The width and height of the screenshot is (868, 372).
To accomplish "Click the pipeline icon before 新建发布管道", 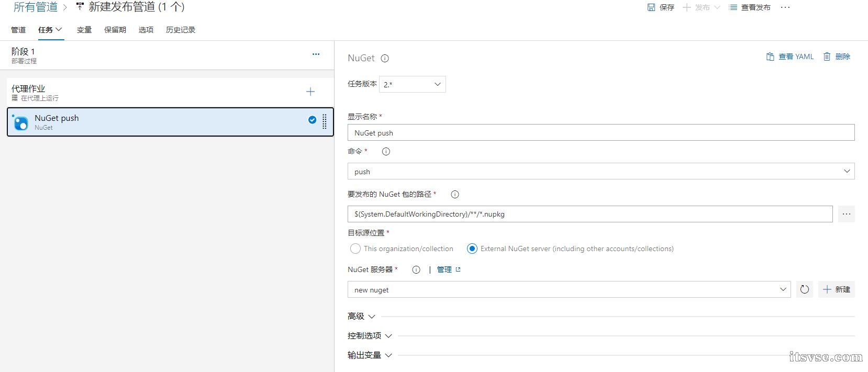I will coord(80,7).
